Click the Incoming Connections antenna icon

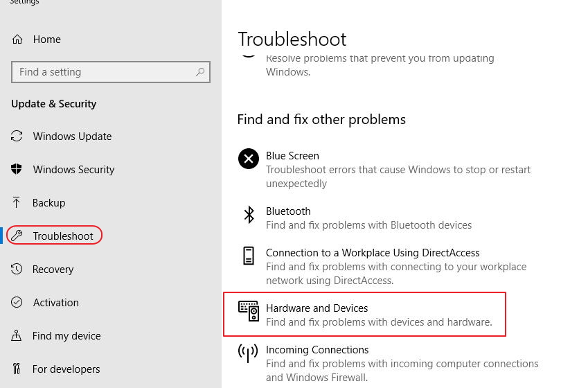[249, 353]
